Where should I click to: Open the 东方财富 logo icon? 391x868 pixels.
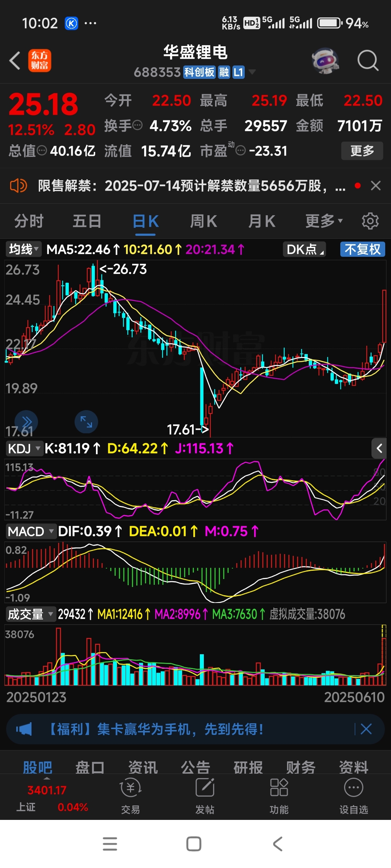[39, 60]
